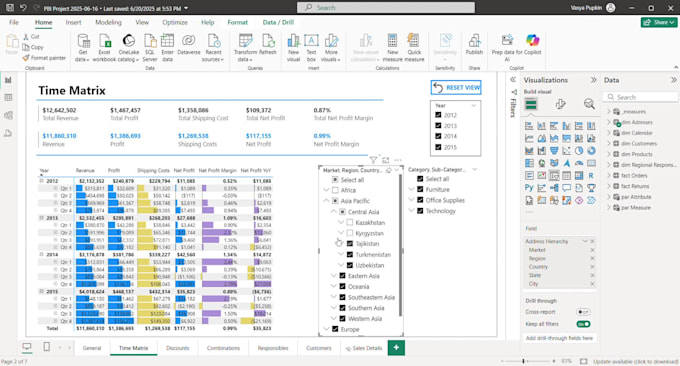Screen dimensions: 680x366
Task: Open the Analytics pane magnifier icon
Action: (589, 104)
